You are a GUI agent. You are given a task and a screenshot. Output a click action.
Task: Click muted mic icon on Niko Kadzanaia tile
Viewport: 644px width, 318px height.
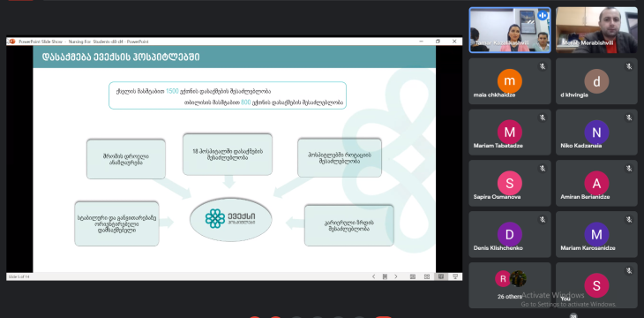[x=629, y=117]
